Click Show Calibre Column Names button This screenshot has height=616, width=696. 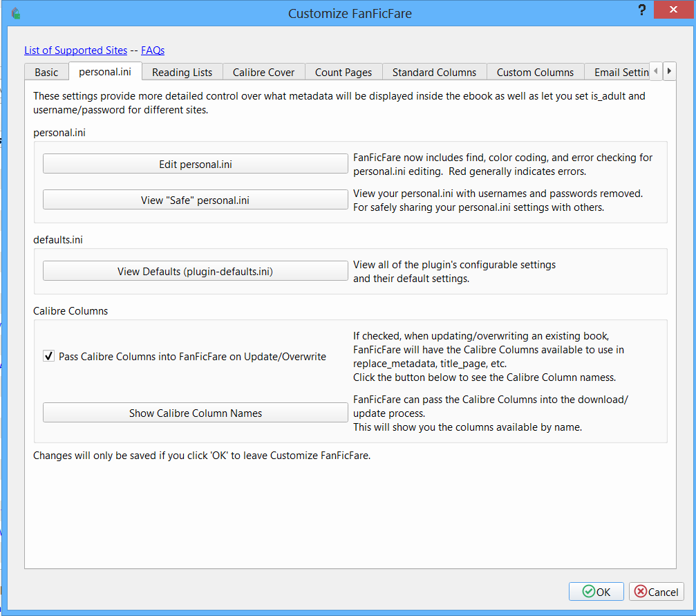[196, 413]
